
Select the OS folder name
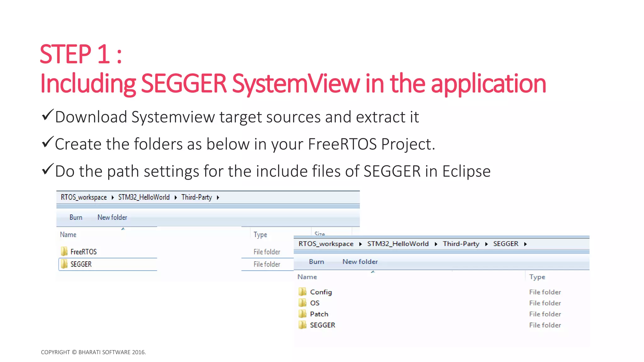[x=315, y=303]
